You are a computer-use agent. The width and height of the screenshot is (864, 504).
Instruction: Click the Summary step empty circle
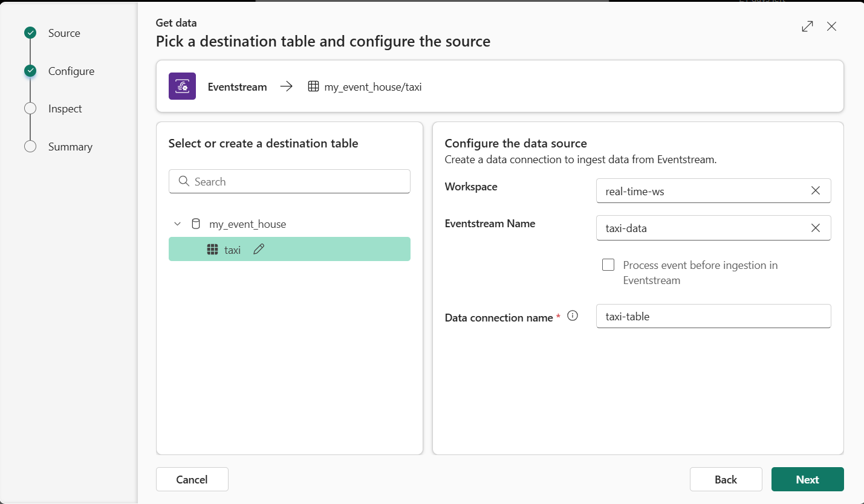click(30, 146)
